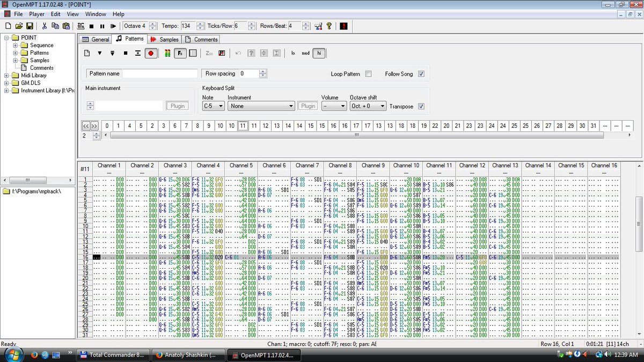Select high detail 'hi' button
Screen dimensions: 644x362
tap(319, 53)
